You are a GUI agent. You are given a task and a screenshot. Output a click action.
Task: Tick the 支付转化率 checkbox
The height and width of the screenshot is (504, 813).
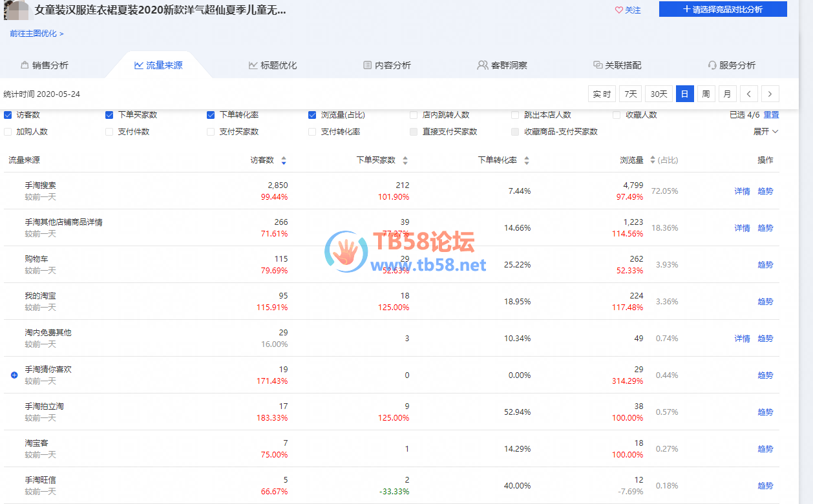(312, 132)
